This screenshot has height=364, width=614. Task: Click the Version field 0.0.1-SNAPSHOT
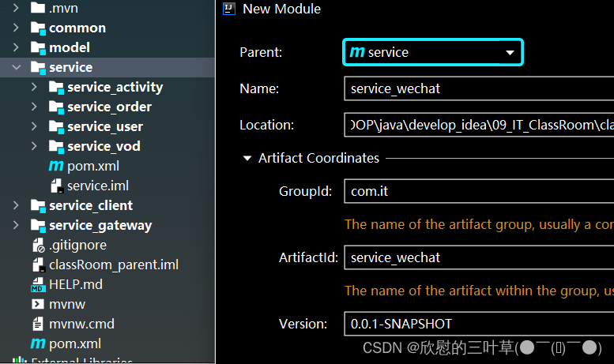[x=479, y=324]
